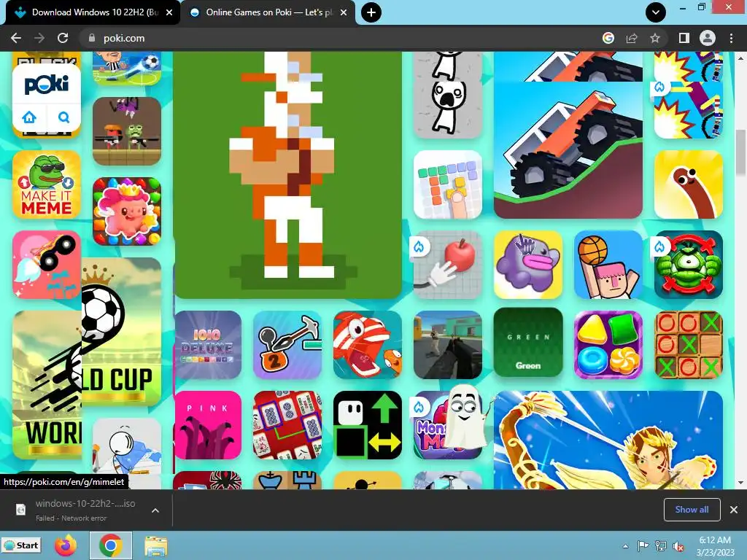Image resolution: width=747 pixels, height=560 pixels.
Task: Click the scrollbar down arrow
Action: (741, 483)
